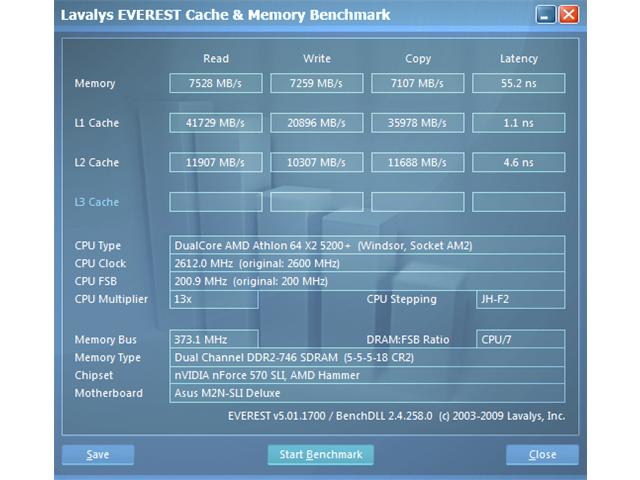Click the red X window close icon
This screenshot has height=480, width=640.
coord(568,15)
